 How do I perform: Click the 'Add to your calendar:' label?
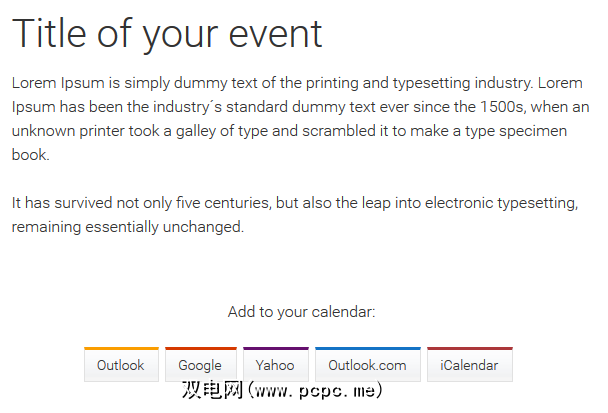[302, 312]
